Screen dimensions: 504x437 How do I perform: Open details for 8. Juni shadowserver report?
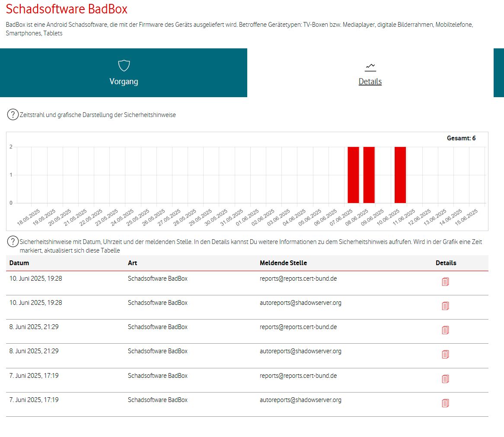[445, 355]
